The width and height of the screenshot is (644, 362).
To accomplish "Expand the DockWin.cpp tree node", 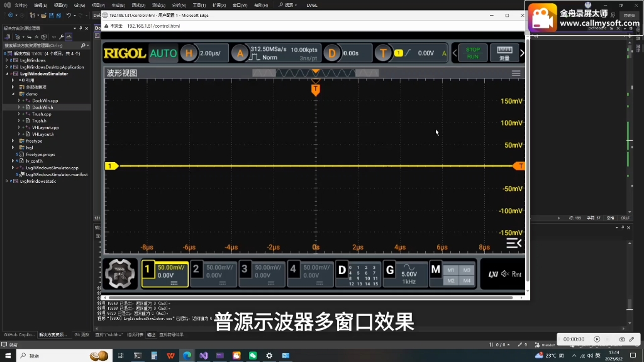I will tap(18, 101).
